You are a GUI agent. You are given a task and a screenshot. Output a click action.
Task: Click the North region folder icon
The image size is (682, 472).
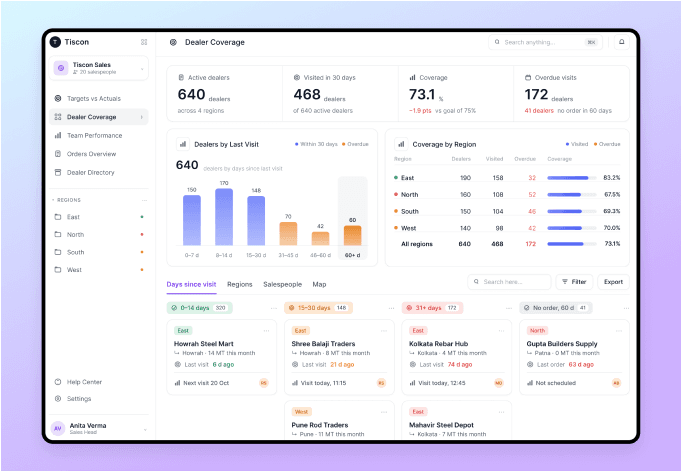click(x=58, y=234)
